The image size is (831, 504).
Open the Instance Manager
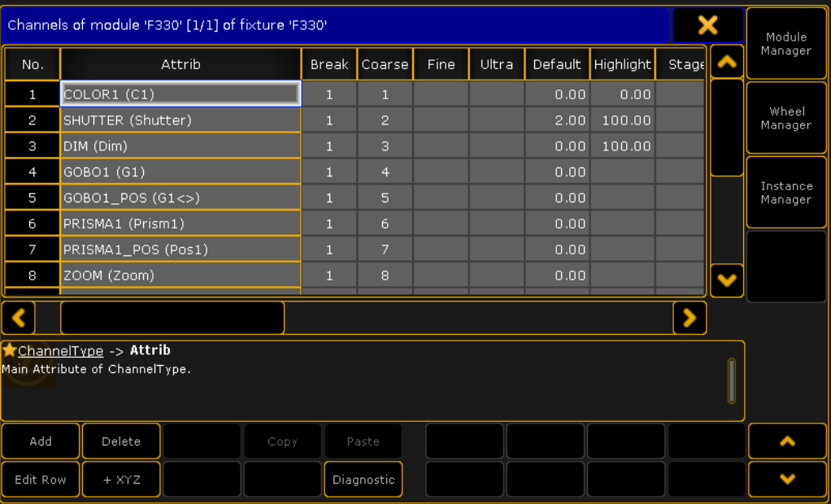point(786,193)
